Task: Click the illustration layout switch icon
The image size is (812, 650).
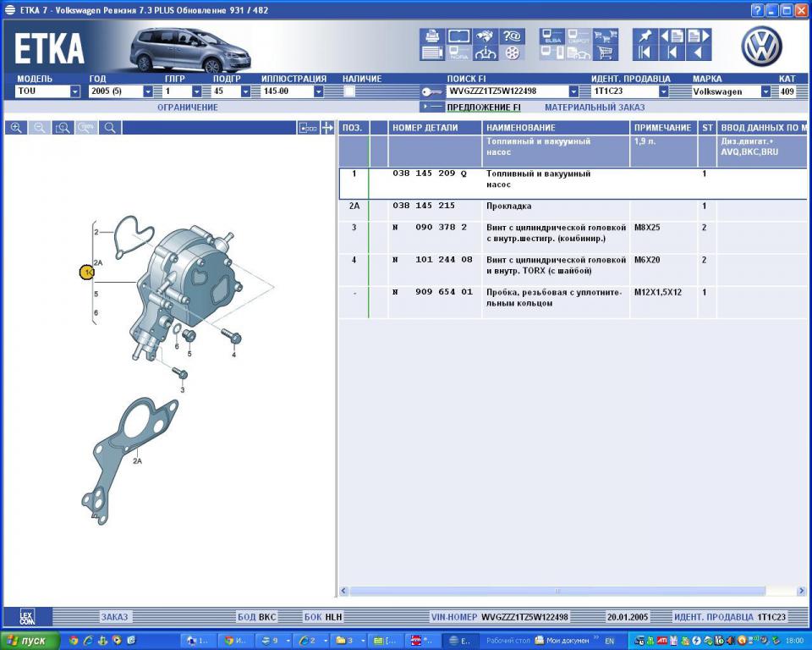Action: 308,128
